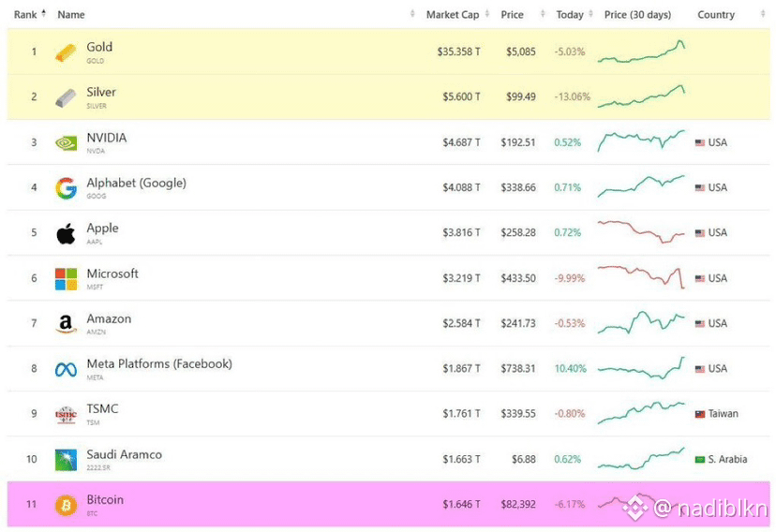Click the Country header label

(x=716, y=15)
